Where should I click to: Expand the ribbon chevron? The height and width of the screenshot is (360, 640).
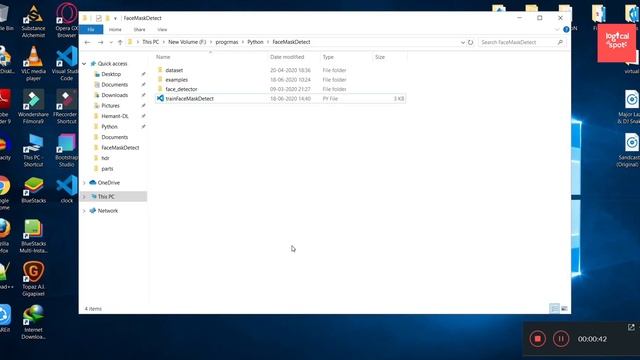557,29
